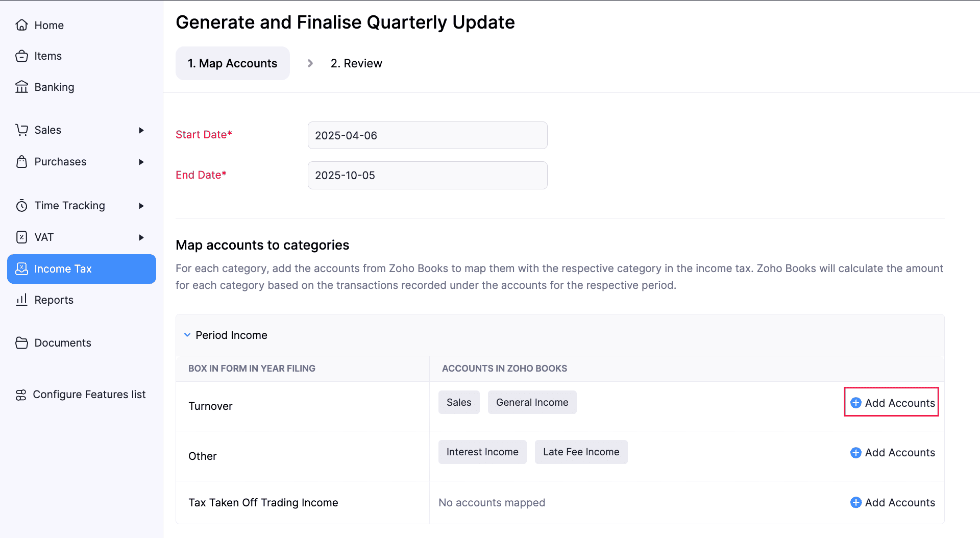Click the General Income account chip
The height and width of the screenshot is (538, 980).
tap(532, 402)
